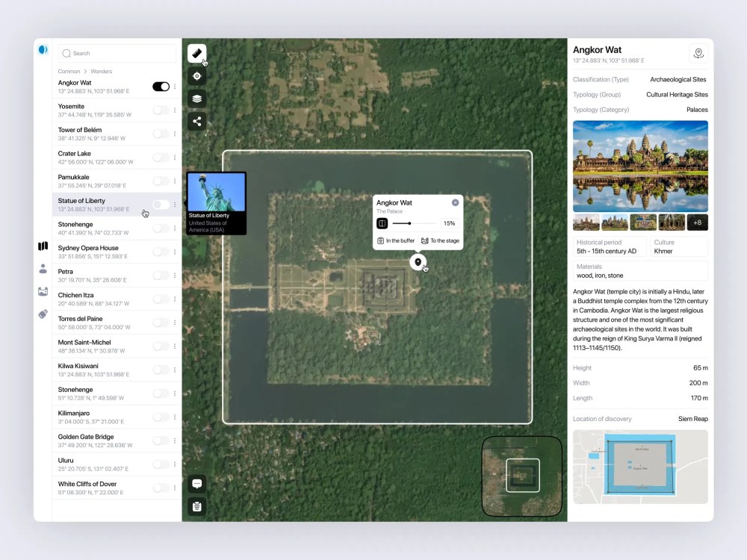
Task: Click the minimap overview in map corner
Action: coord(522,476)
